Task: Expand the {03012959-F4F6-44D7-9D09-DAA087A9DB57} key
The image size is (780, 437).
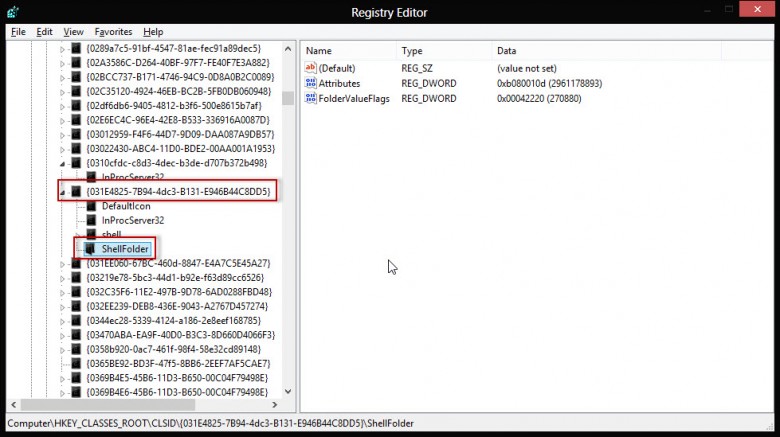Action: coord(62,135)
